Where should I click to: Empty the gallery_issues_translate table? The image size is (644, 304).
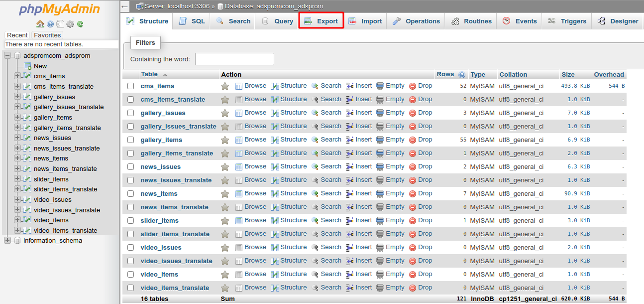391,126
